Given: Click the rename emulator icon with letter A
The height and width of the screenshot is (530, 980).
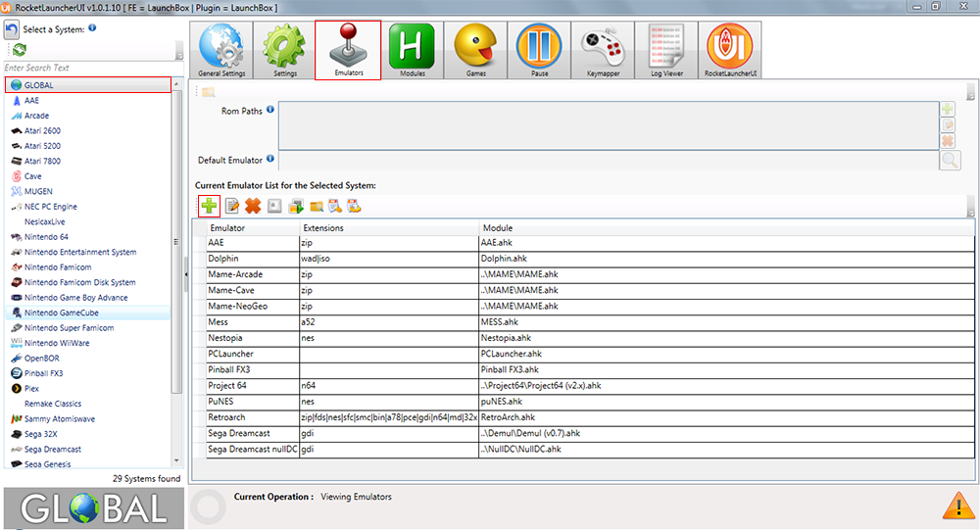Looking at the screenshot, I should (274, 206).
